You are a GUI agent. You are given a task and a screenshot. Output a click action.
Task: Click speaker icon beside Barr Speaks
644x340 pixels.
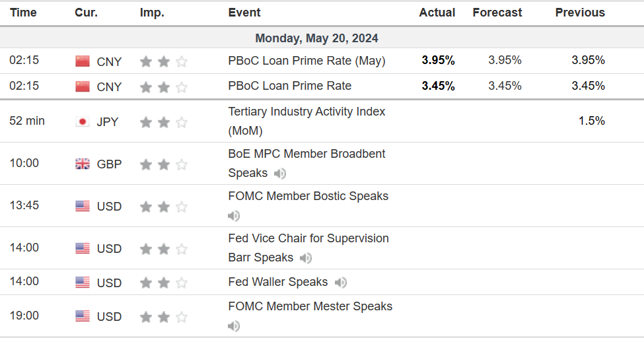(306, 258)
